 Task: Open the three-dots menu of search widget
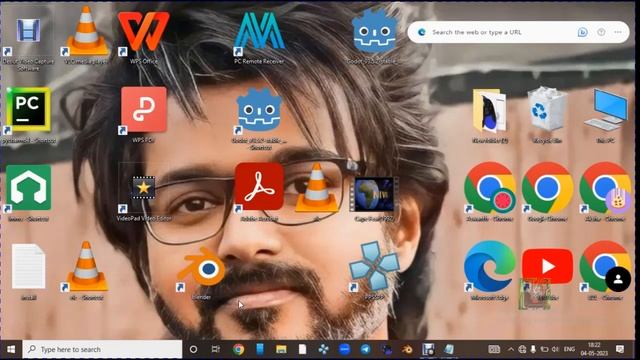pyautogui.click(x=618, y=32)
